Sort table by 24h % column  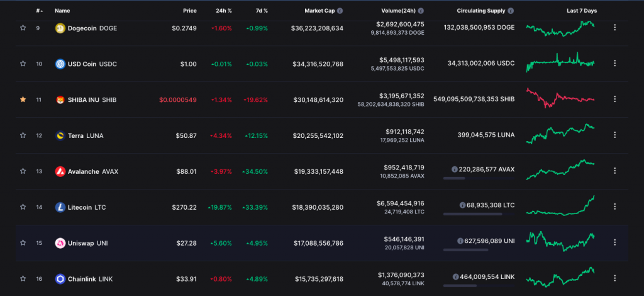[x=224, y=11]
